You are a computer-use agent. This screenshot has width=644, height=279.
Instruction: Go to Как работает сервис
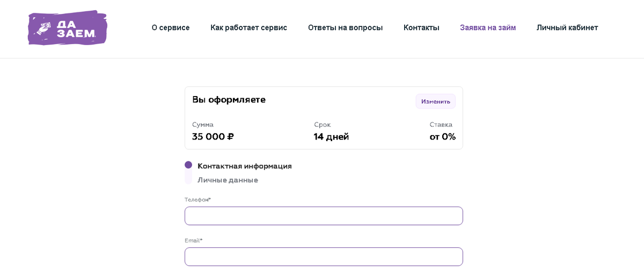(x=248, y=27)
